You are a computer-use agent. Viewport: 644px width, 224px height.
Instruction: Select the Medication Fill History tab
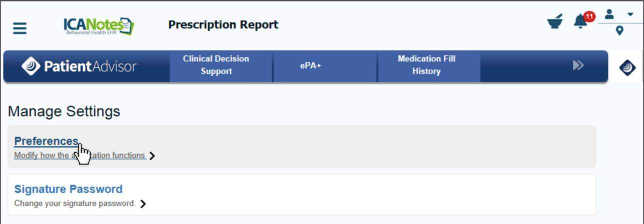pos(426,65)
